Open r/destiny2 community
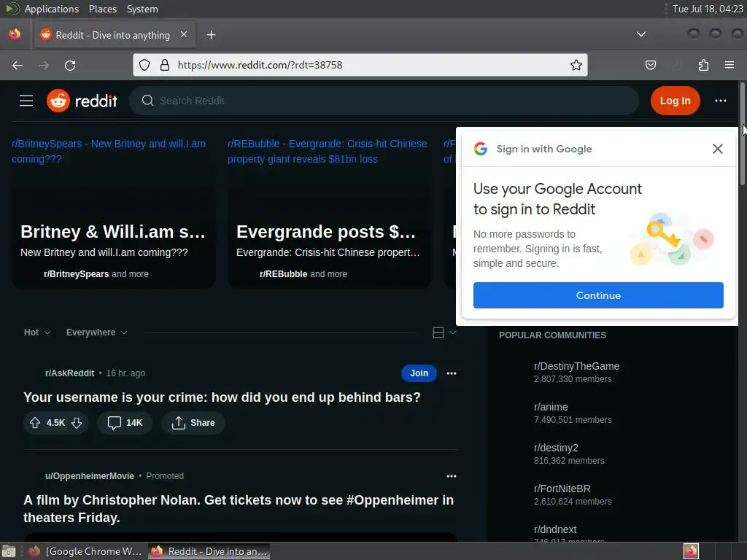 [555, 448]
